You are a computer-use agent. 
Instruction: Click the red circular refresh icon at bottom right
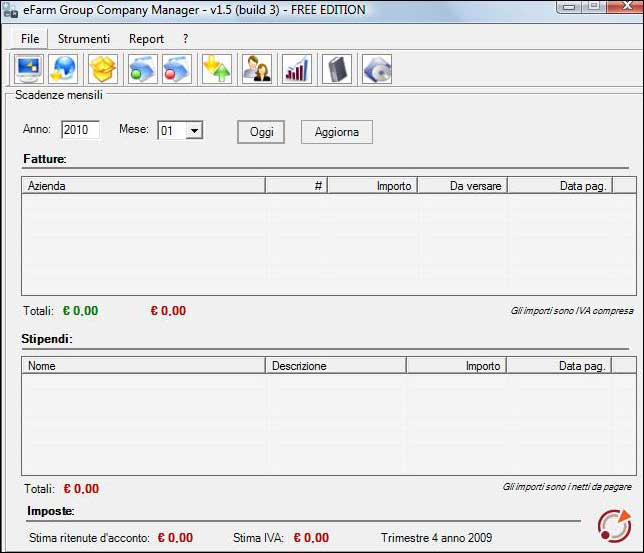tap(613, 526)
